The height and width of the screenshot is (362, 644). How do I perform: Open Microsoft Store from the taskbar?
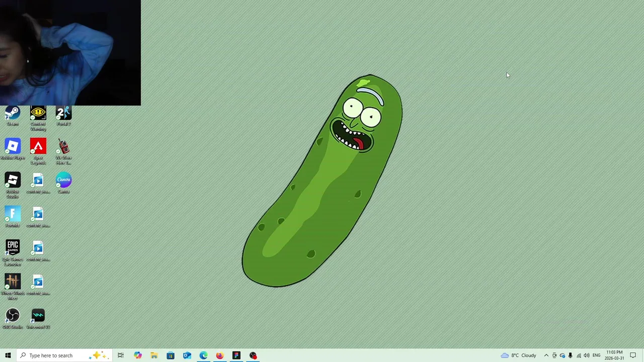(171, 355)
